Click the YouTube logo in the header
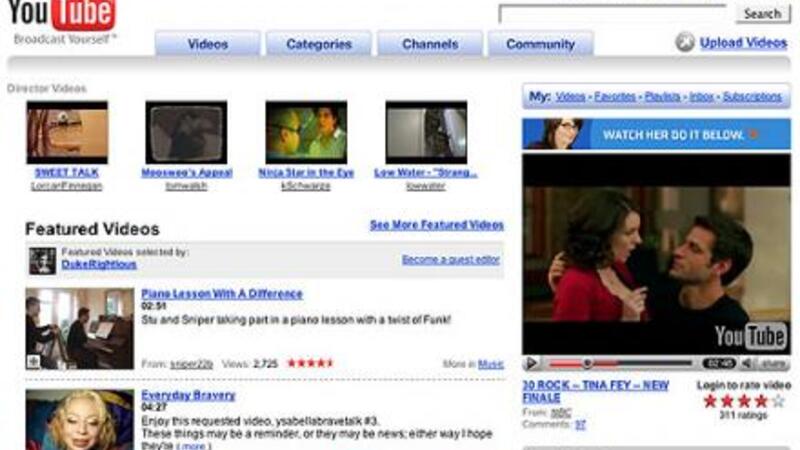The width and height of the screenshot is (800, 450). (64, 16)
